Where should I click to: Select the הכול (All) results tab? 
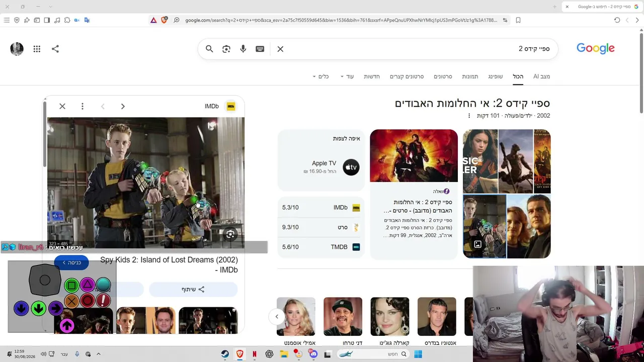518,76
